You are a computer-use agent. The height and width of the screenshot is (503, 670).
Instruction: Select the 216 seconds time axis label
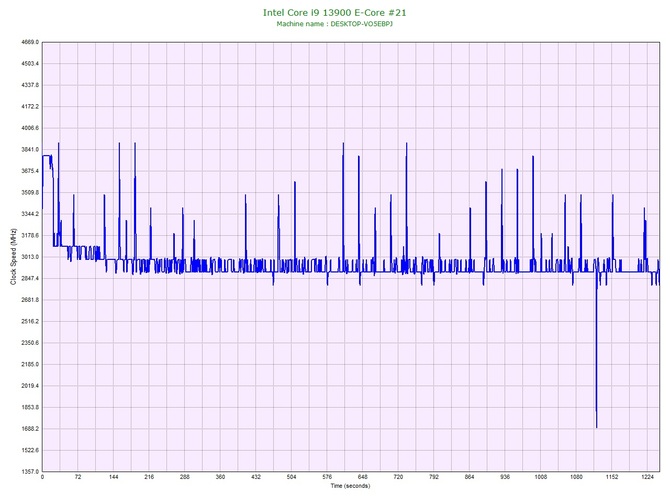(149, 477)
